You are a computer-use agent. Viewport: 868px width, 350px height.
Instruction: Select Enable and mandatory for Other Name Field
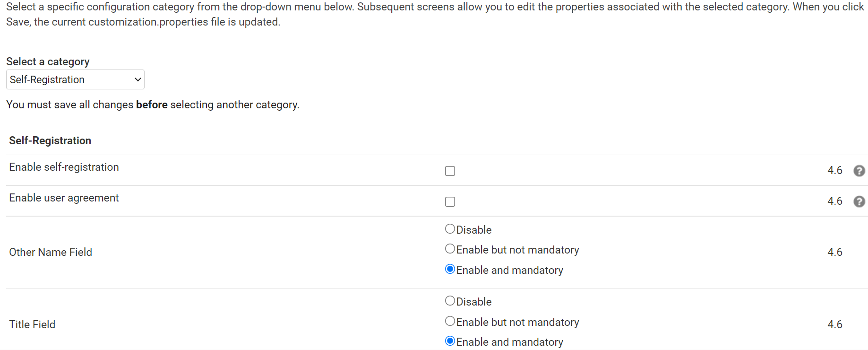click(450, 269)
